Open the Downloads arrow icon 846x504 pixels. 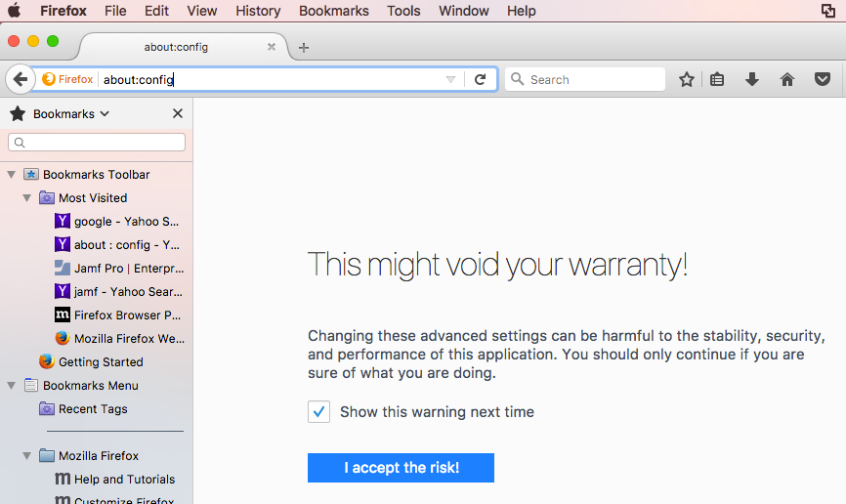(751, 79)
